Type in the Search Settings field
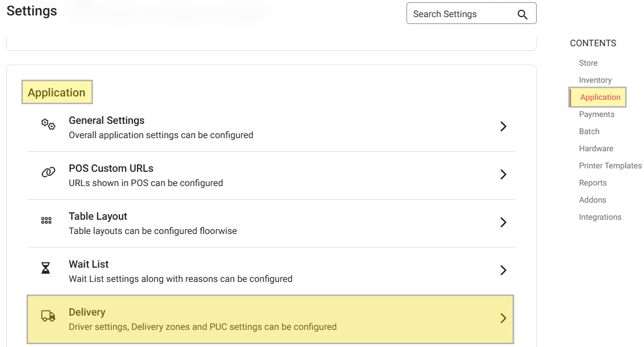The image size is (644, 347). (460, 14)
